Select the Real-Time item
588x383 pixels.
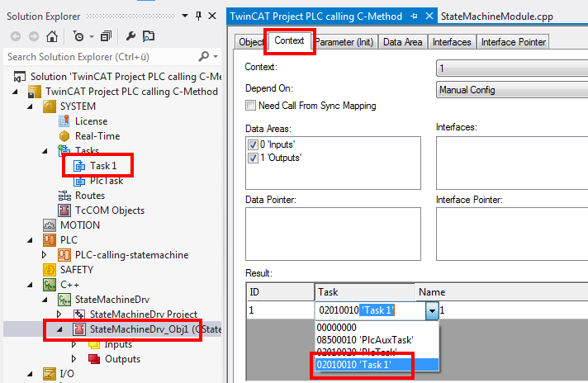(x=97, y=136)
